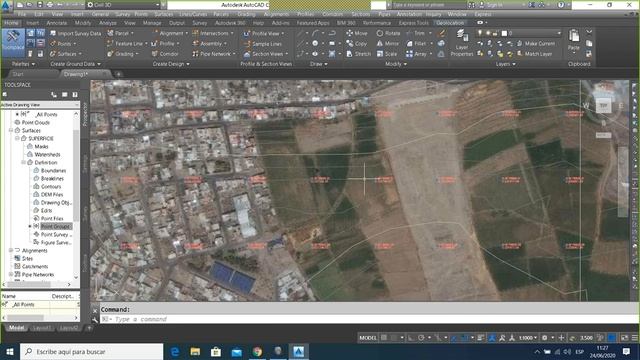
Task: Click Import Survey Data icon
Action: [53, 33]
